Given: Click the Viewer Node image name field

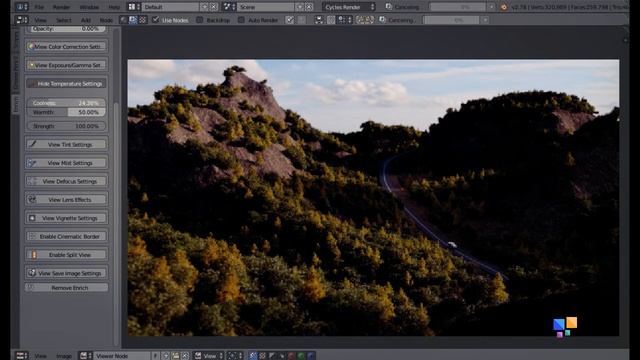Looking at the screenshot, I should (122, 356).
